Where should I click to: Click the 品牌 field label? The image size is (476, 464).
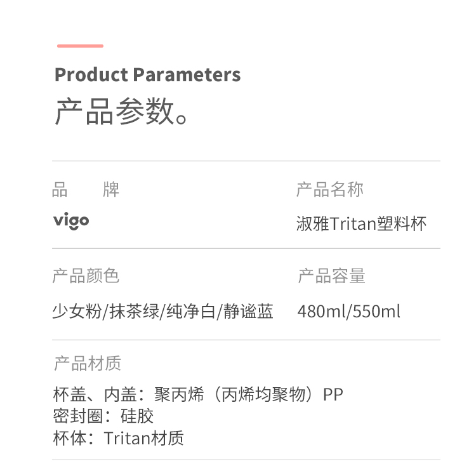click(85, 189)
